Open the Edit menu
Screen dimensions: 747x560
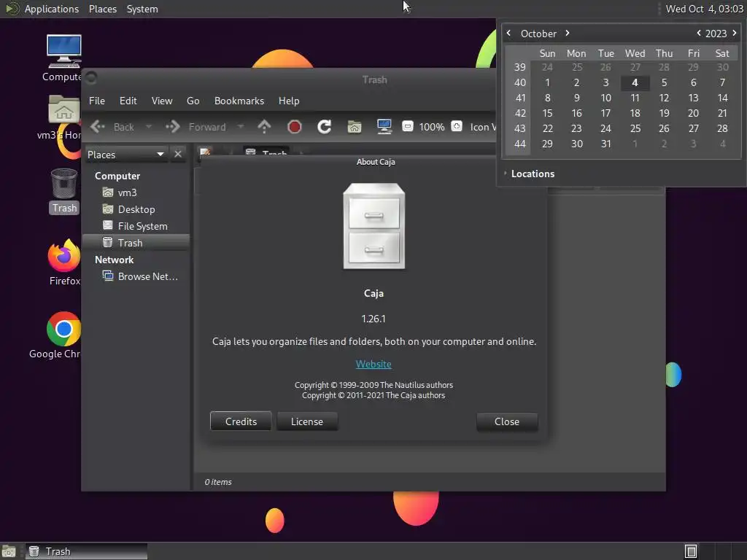point(128,101)
